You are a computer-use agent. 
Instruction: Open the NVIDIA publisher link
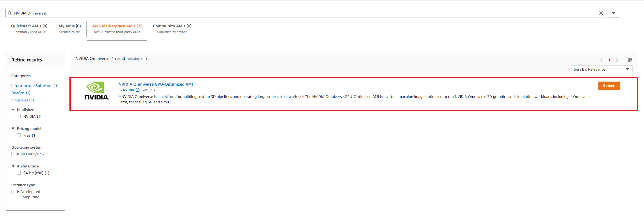pyautogui.click(x=128, y=90)
